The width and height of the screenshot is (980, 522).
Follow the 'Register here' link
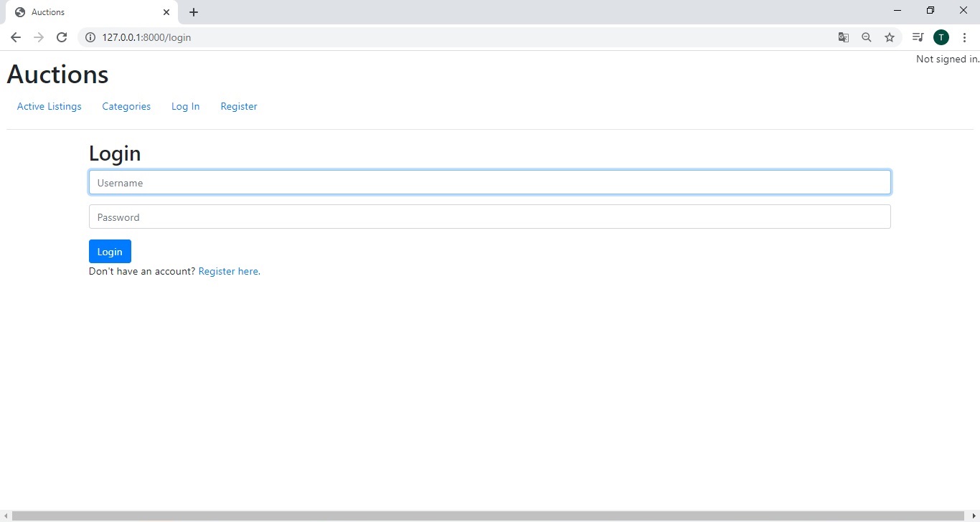pyautogui.click(x=228, y=272)
